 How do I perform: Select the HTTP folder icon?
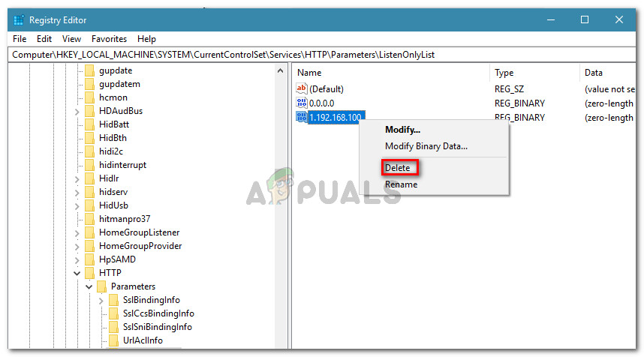pos(89,273)
